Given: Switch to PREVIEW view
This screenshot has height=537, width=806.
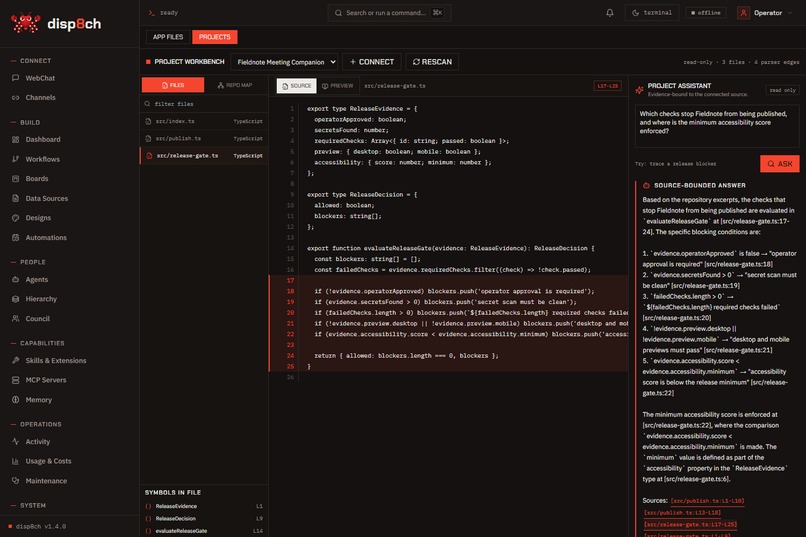Looking at the screenshot, I should (x=338, y=86).
